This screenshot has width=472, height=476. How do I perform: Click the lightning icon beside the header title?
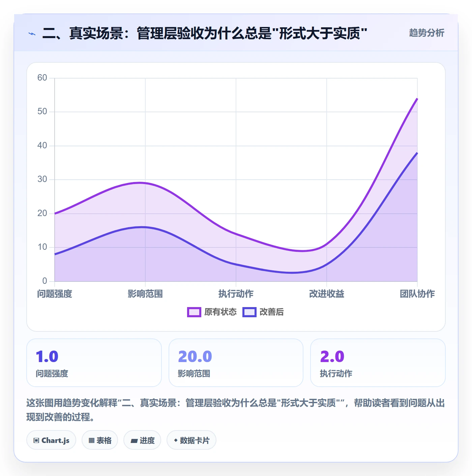point(32,34)
